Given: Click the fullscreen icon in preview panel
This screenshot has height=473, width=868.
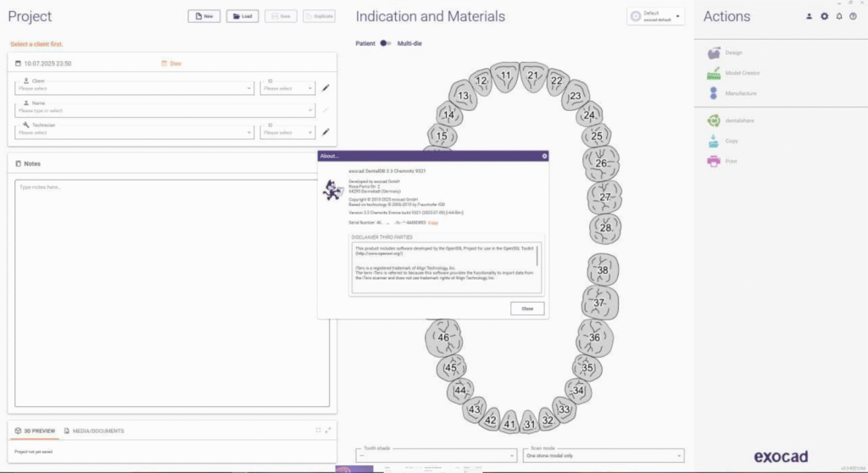Looking at the screenshot, I should coord(319,431).
